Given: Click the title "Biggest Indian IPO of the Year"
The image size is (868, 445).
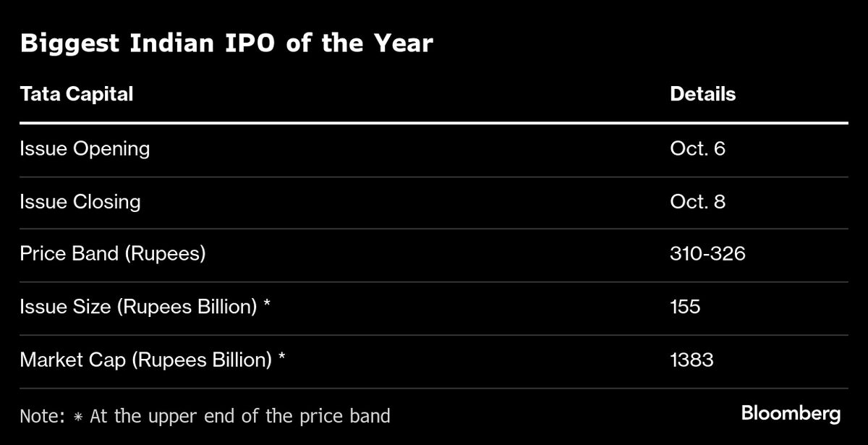Looking at the screenshot, I should [226, 43].
